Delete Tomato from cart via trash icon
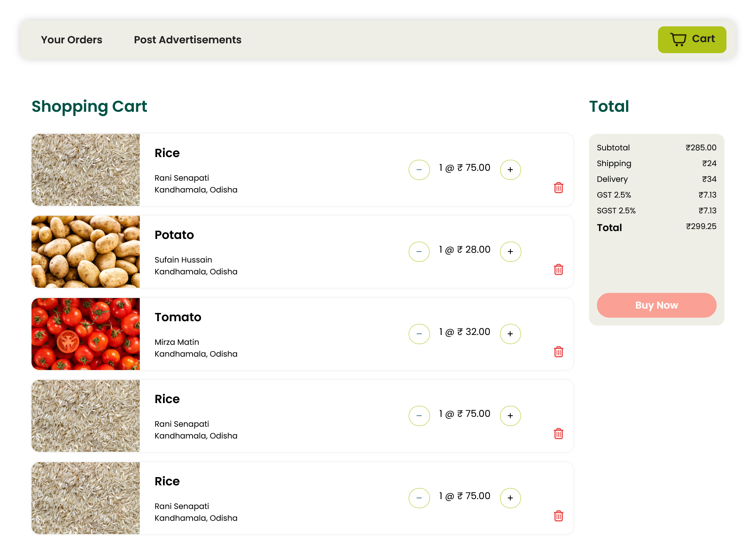Screen dimensions: 756x544 coord(558,352)
